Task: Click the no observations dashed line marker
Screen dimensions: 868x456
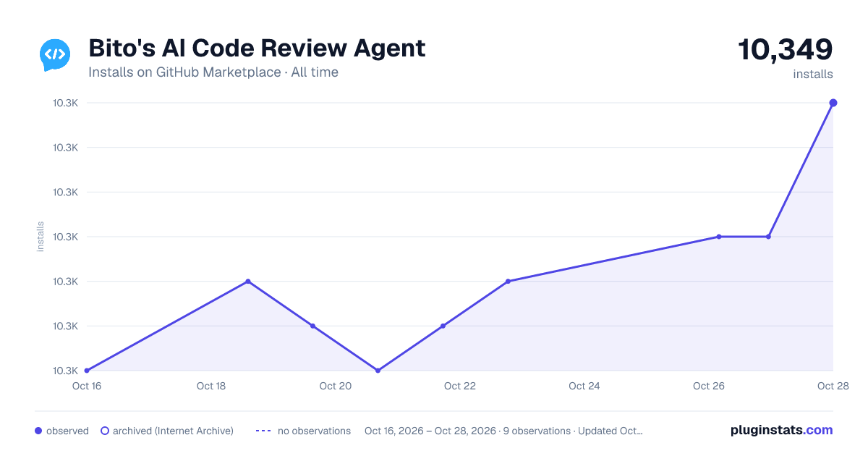Action: 263,431
